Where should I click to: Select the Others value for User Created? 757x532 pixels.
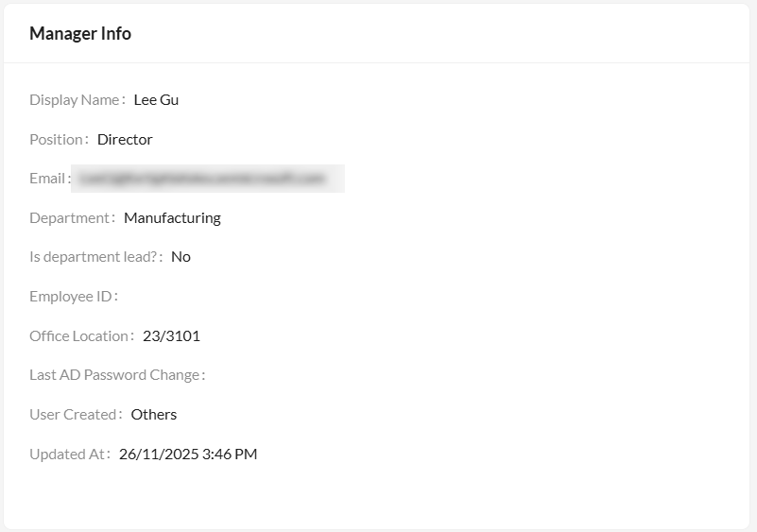tap(154, 415)
